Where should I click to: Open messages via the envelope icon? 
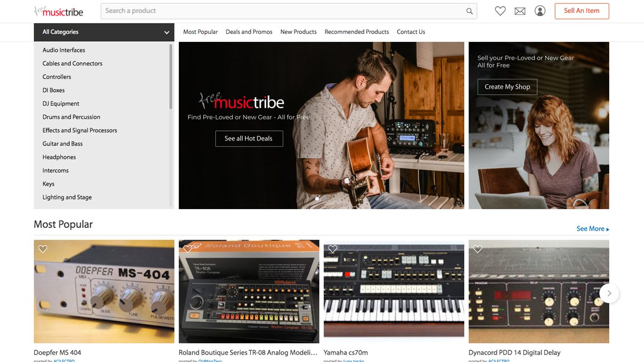coord(520,11)
